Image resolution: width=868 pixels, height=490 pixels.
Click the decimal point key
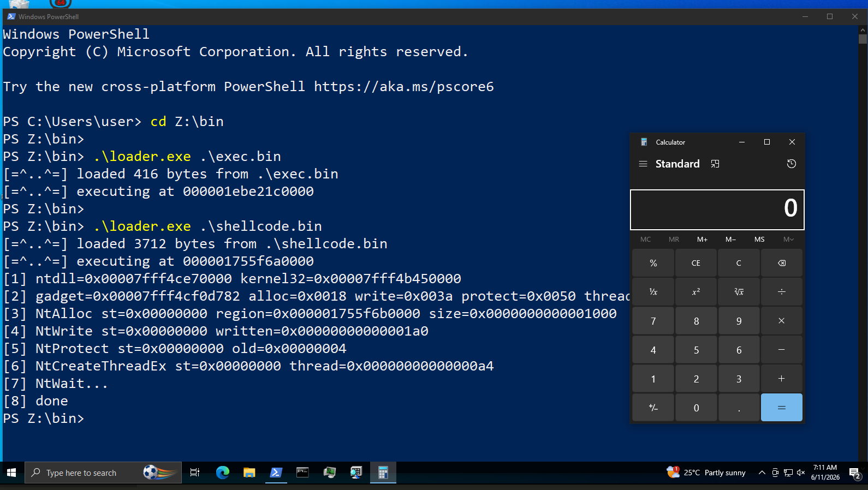(739, 408)
